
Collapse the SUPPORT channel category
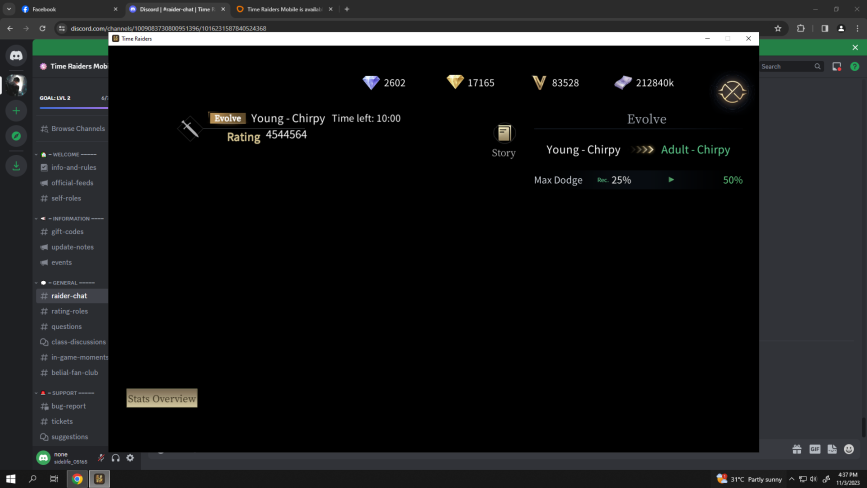pos(72,393)
